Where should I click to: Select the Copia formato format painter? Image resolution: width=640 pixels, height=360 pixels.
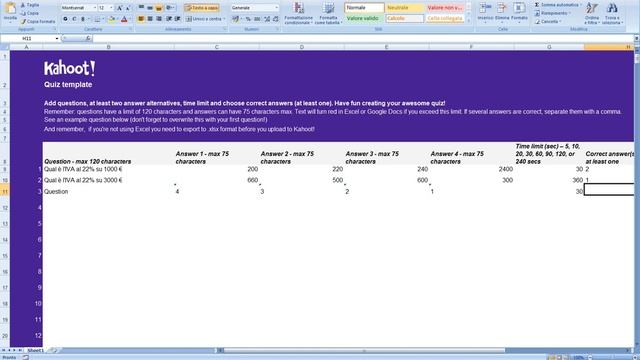[38, 21]
